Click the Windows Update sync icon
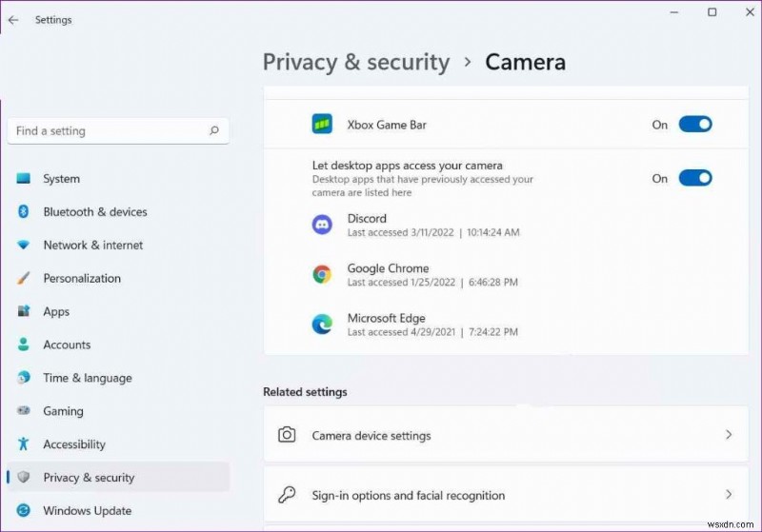Image resolution: width=762 pixels, height=532 pixels. point(23,510)
